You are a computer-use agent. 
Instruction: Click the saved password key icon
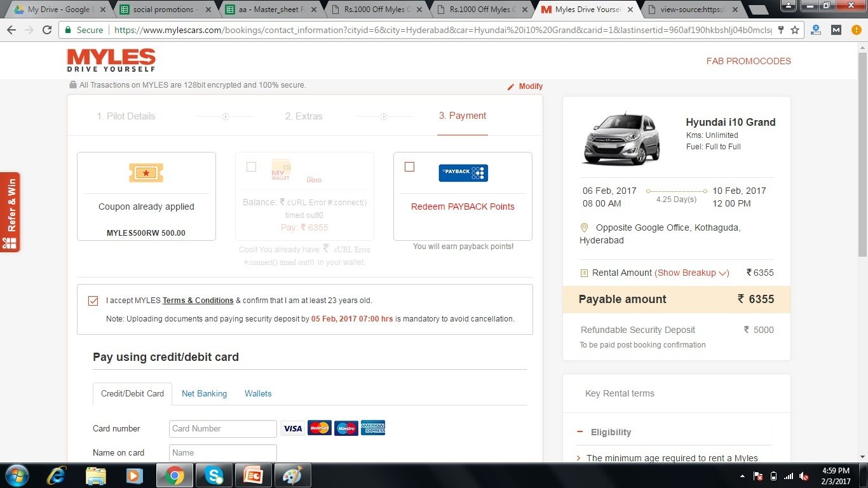pyautogui.click(x=781, y=30)
